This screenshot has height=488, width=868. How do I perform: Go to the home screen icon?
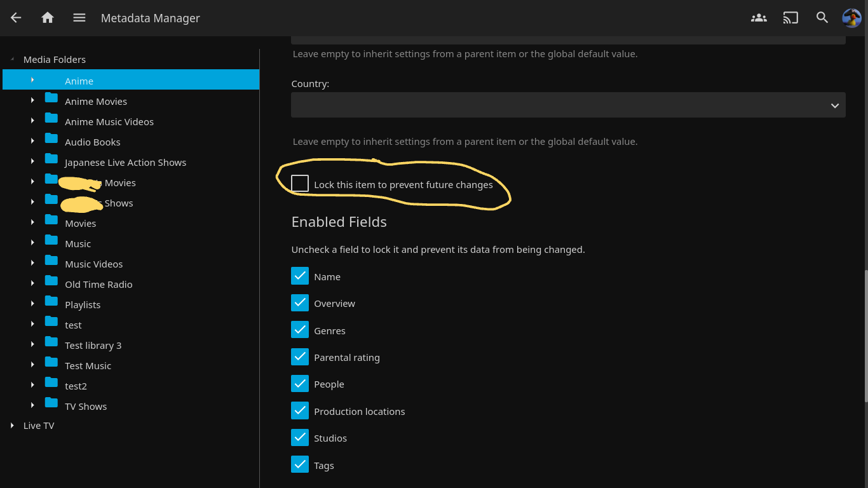coord(48,18)
